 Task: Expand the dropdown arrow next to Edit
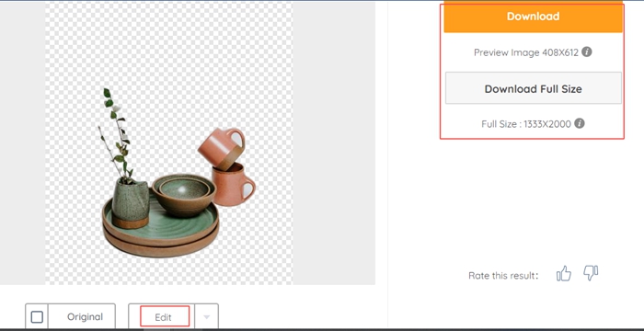click(207, 317)
